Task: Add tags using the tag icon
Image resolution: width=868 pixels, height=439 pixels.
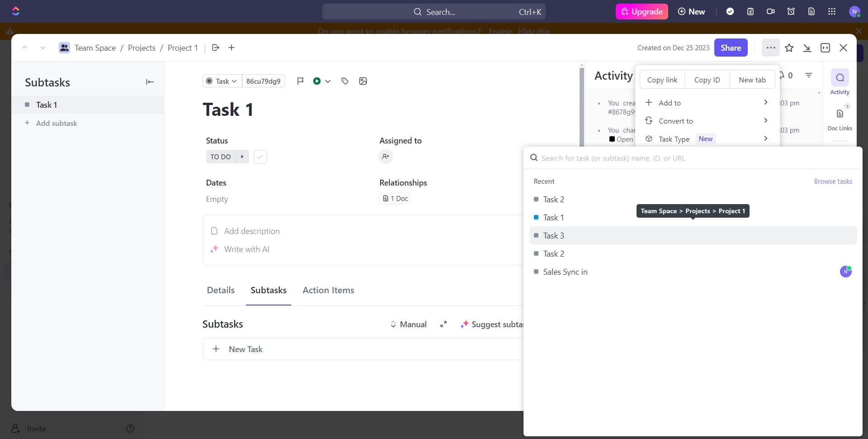Action: (345, 81)
